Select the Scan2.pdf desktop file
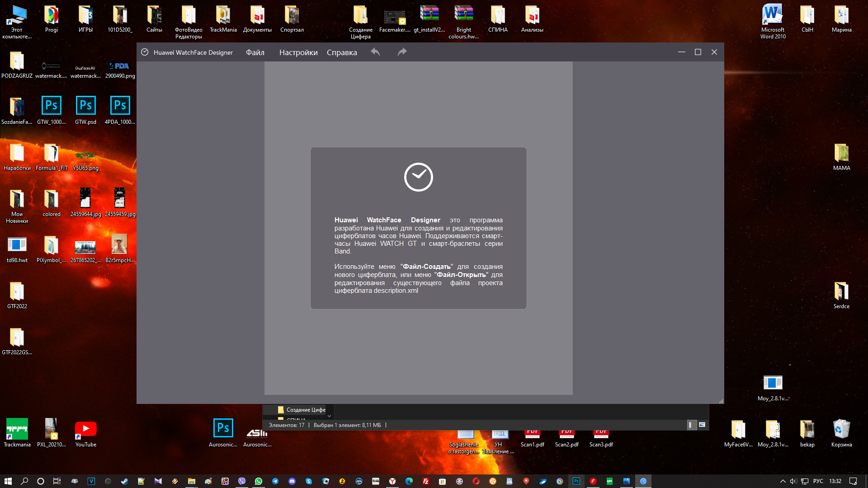Image resolution: width=868 pixels, height=488 pixels. pyautogui.click(x=566, y=438)
